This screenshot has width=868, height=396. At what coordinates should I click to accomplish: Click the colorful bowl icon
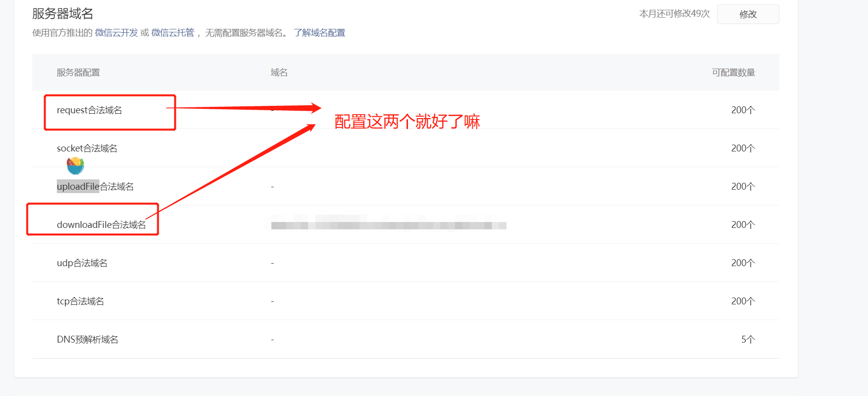click(75, 166)
